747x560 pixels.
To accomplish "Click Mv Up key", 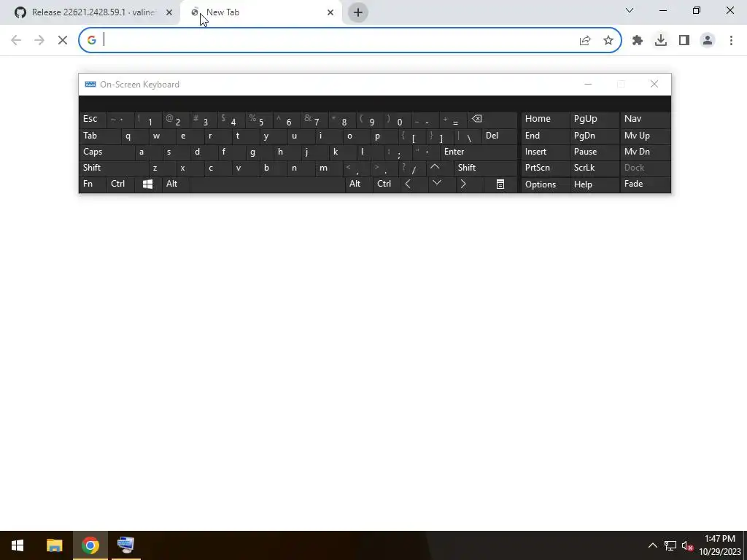I will [645, 136].
